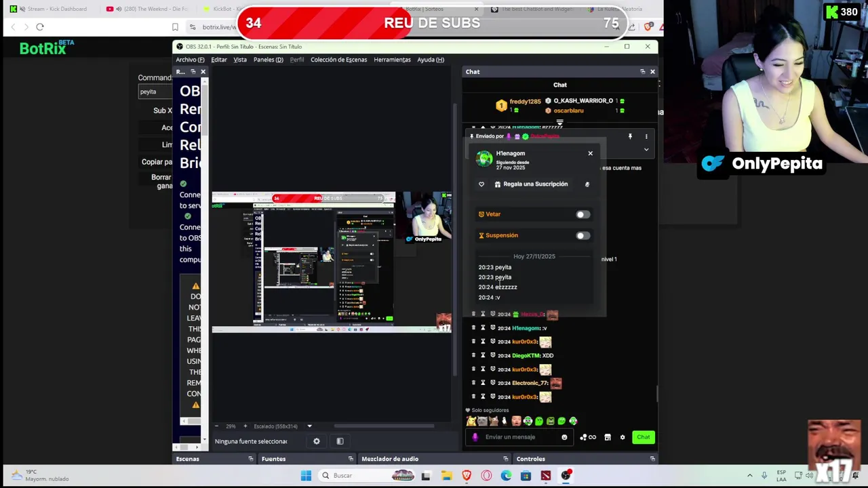Viewport: 868px width, 488px height.
Task: Click the chat vertical scrollbar
Action: [x=657, y=393]
